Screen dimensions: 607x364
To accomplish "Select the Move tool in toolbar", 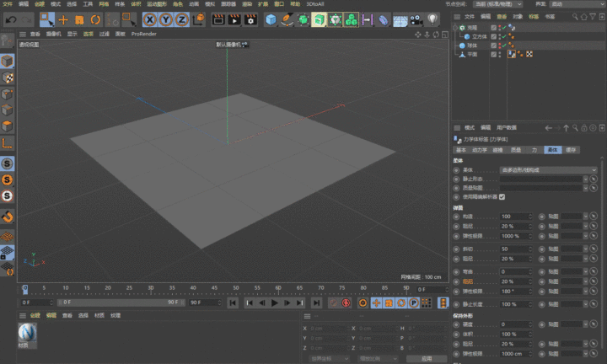I will pyautogui.click(x=63, y=19).
